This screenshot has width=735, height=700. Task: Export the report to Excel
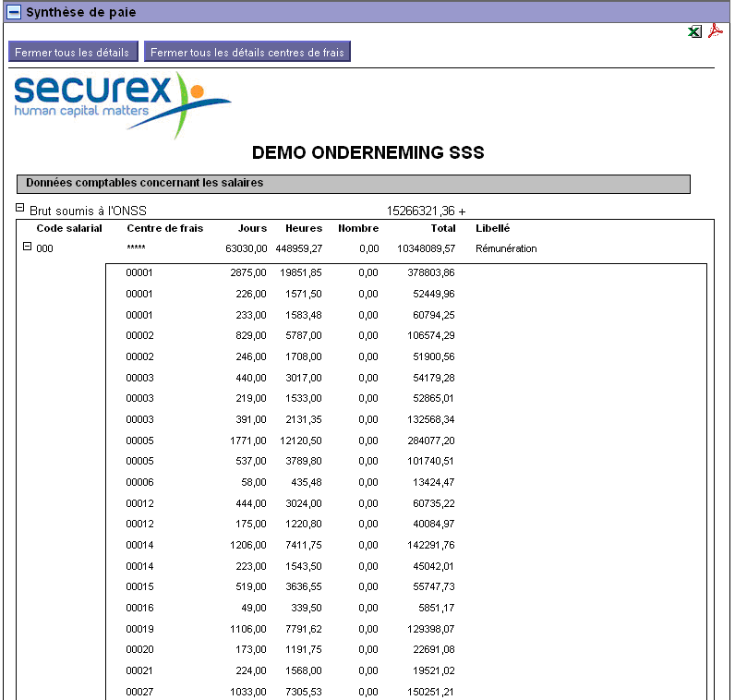click(x=694, y=31)
